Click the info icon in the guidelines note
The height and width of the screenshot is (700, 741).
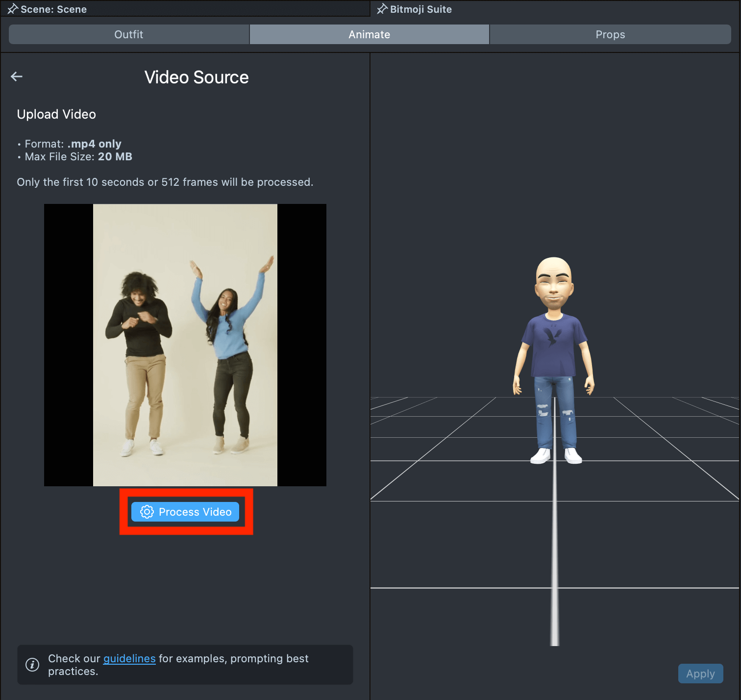click(x=32, y=665)
